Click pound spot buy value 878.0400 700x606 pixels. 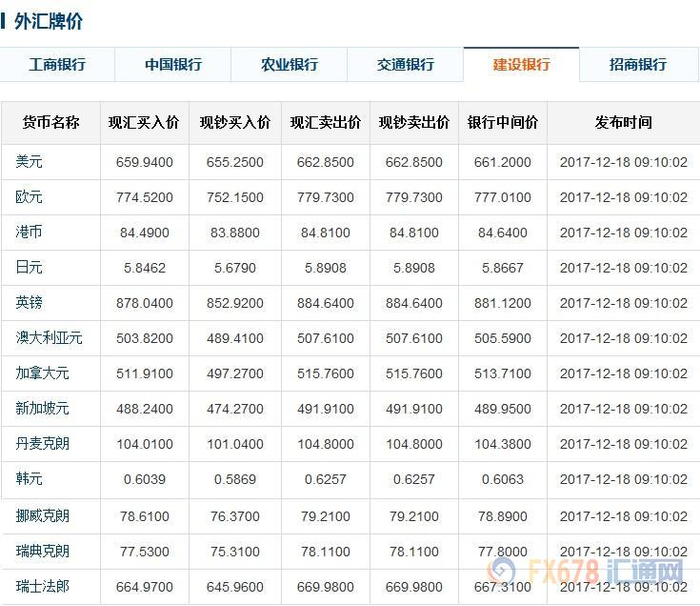click(x=145, y=303)
